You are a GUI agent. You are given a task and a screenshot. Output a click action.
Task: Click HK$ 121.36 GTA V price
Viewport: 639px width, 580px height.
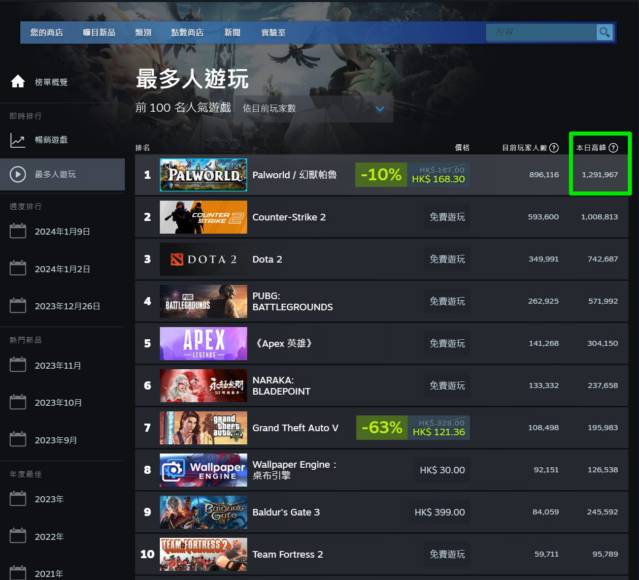click(x=439, y=432)
